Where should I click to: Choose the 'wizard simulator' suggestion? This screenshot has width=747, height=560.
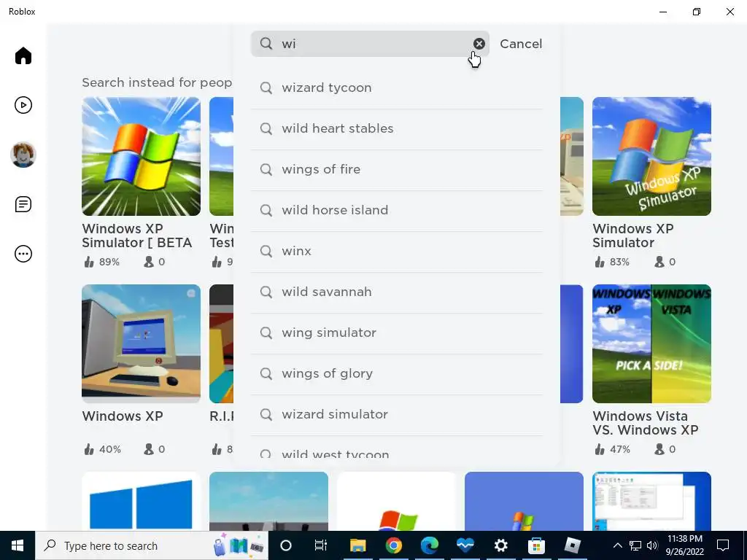point(397,415)
